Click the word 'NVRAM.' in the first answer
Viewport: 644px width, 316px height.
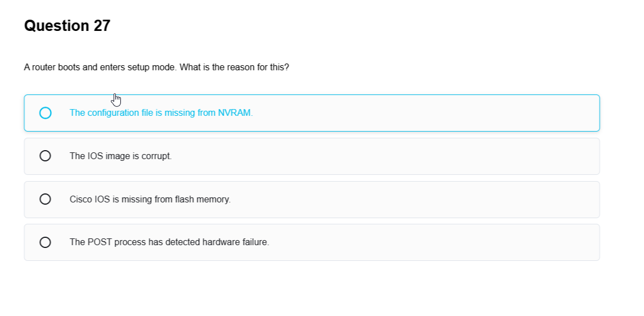[235, 113]
